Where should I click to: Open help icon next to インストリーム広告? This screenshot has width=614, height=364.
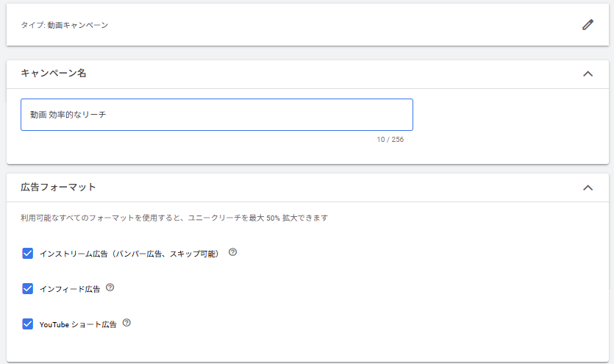(232, 252)
